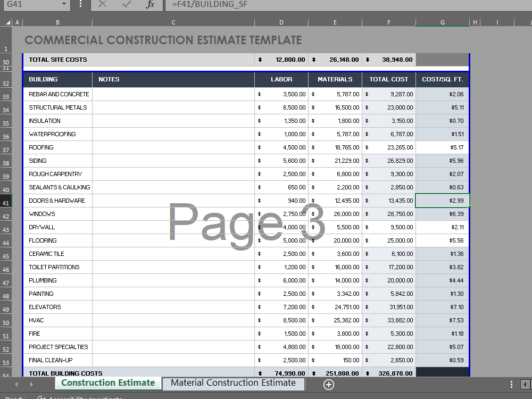The height and width of the screenshot is (399, 532).
Task: Switch to the Material Construction Estimate tab
Action: pos(233,384)
